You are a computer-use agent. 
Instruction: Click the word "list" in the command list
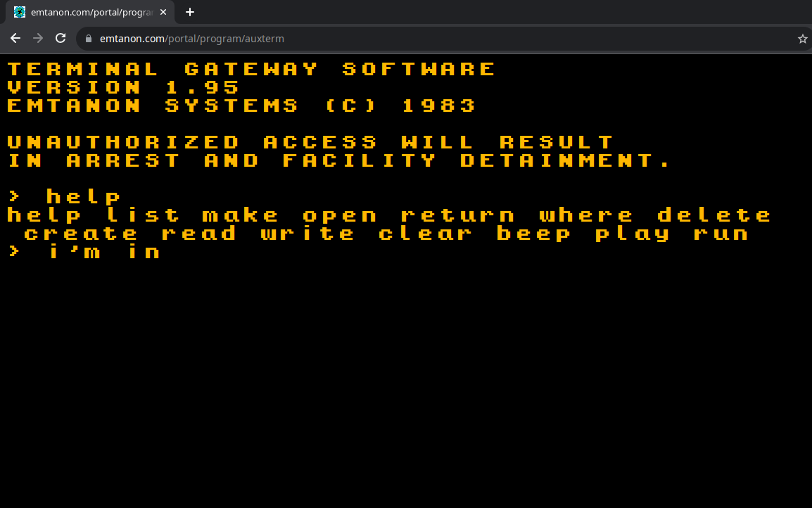143,215
